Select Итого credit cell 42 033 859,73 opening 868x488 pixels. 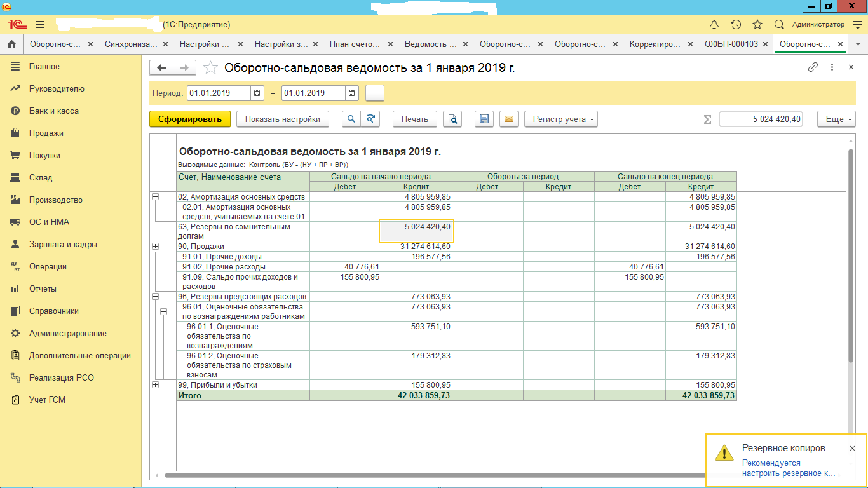(416, 395)
